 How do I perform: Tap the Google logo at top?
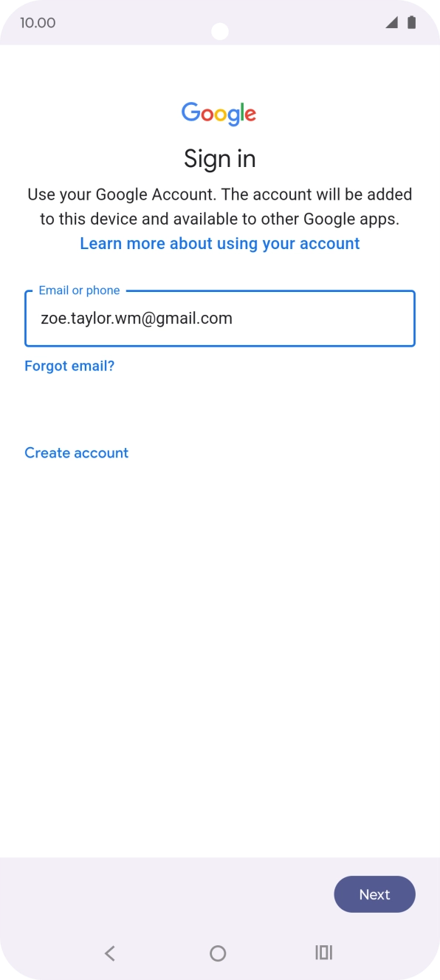(x=219, y=114)
